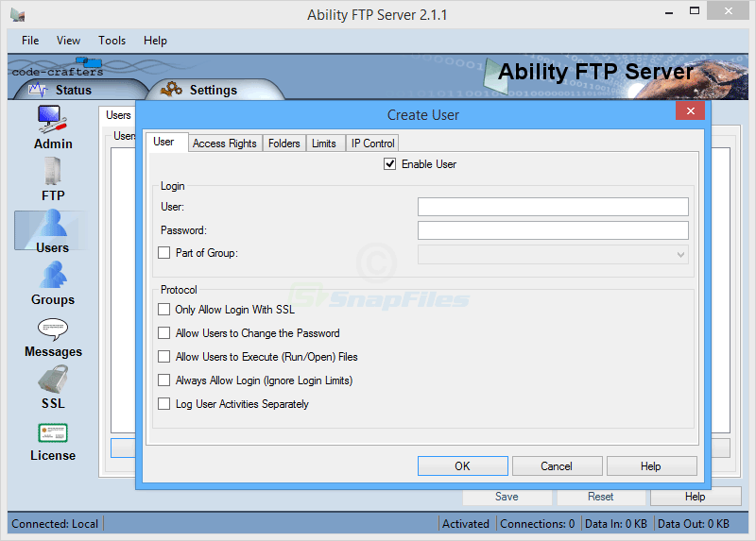Click Cancel in Create User dialog
Image resolution: width=756 pixels, height=541 pixels.
click(557, 465)
